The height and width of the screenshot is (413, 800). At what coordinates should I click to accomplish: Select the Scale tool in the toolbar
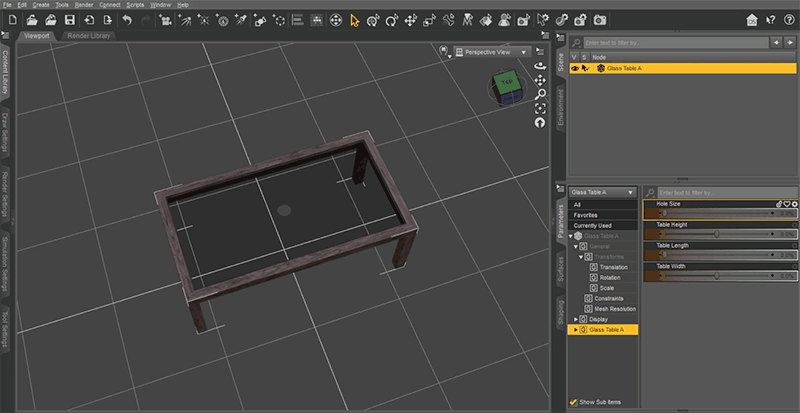click(430, 20)
